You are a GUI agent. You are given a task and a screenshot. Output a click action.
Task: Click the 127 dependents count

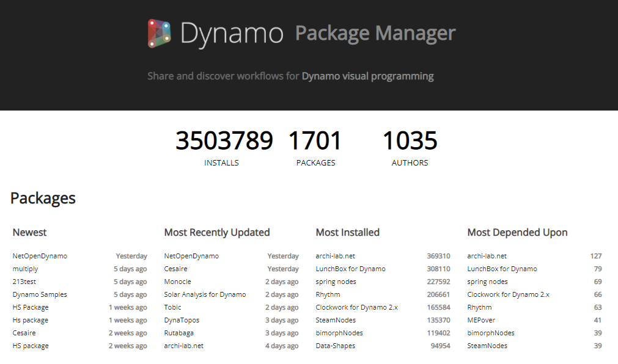(596, 256)
